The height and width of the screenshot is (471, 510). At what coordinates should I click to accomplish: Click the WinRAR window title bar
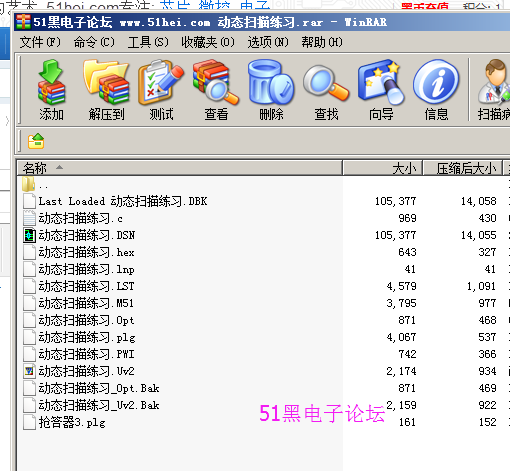[262, 22]
